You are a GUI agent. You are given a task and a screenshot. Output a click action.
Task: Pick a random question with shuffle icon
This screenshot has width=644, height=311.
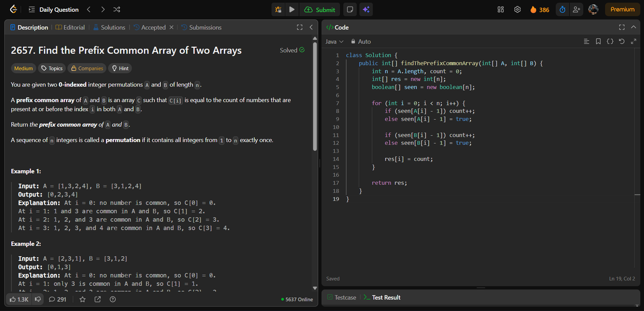118,10
